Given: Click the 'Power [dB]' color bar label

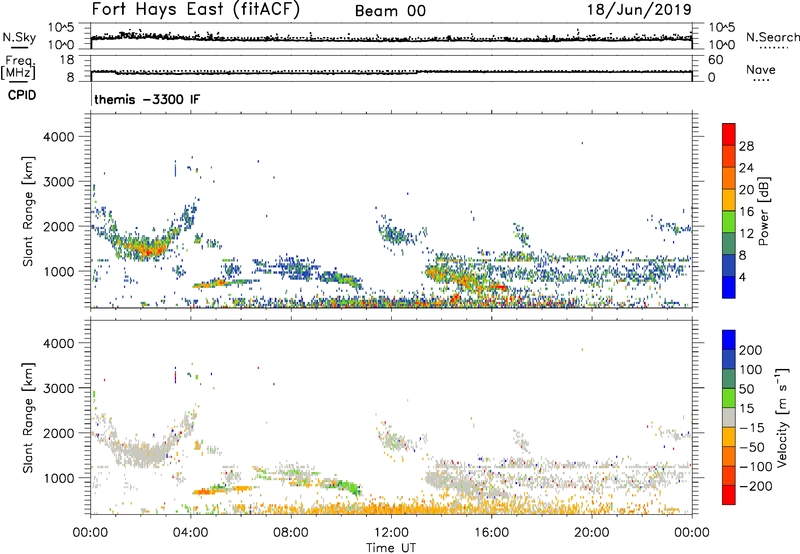Looking at the screenshot, I should point(763,211).
